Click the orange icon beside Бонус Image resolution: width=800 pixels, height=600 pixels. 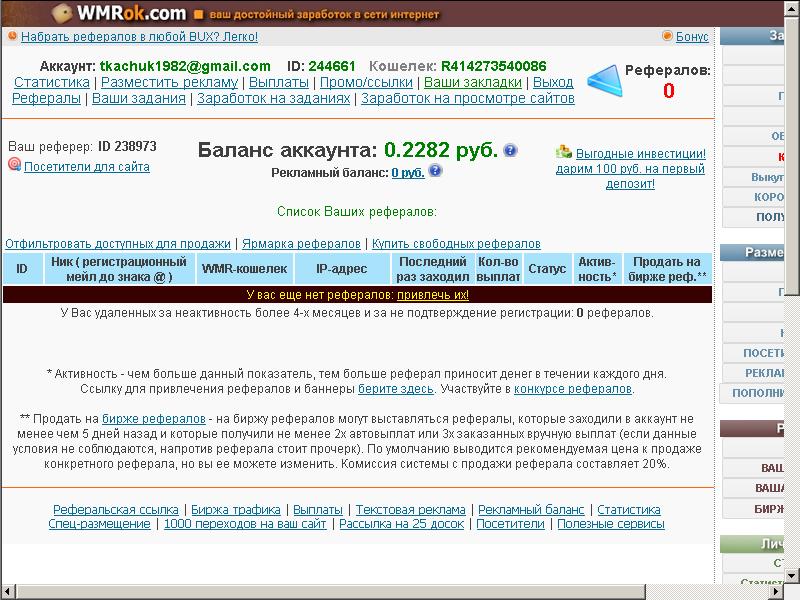pyautogui.click(x=667, y=36)
